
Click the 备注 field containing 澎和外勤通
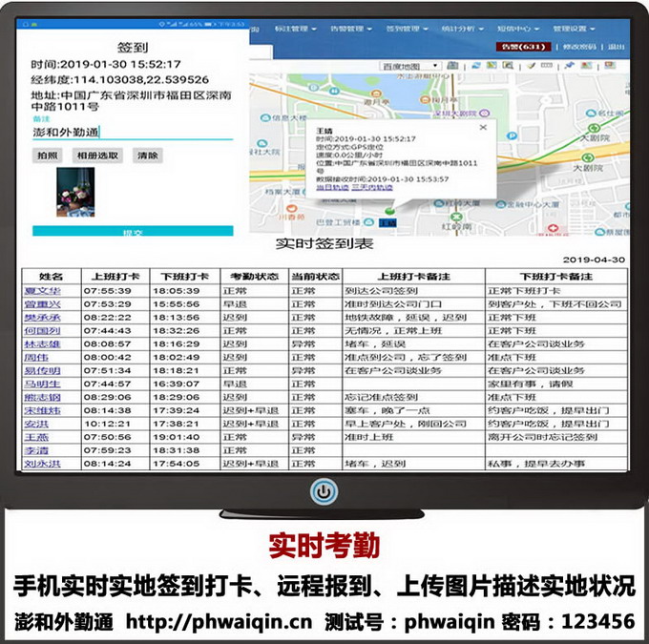pos(133,133)
